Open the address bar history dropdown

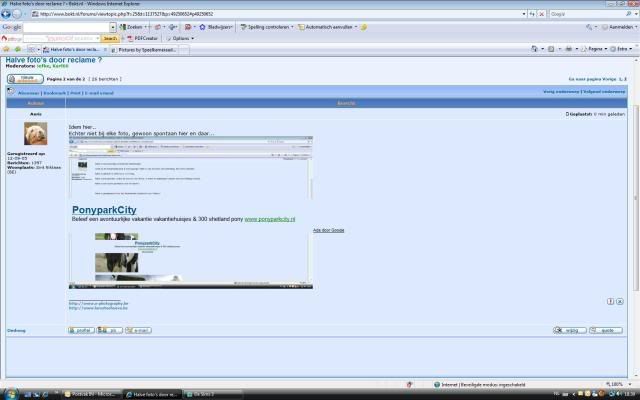point(524,14)
